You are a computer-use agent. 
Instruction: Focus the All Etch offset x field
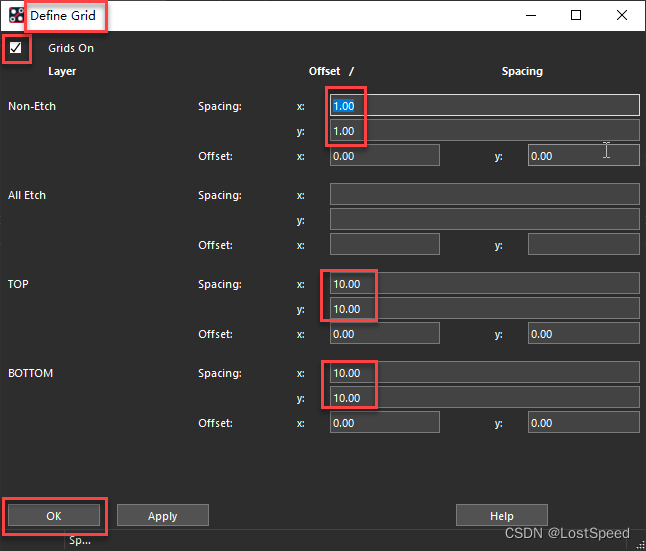pyautogui.click(x=384, y=245)
